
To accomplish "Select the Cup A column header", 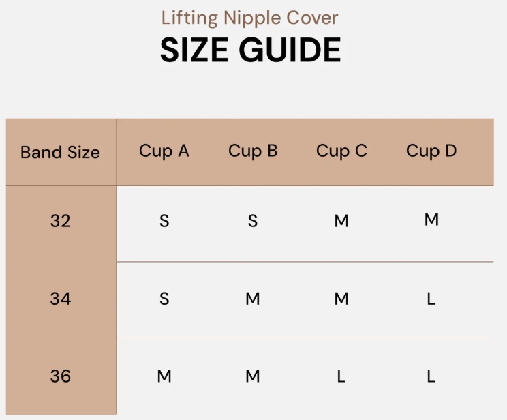I will tap(164, 151).
